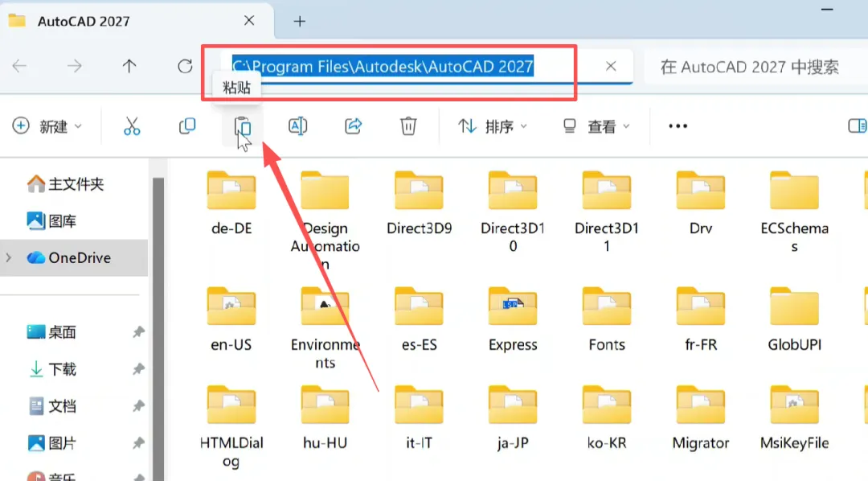The image size is (868, 481).
Task: Go back with the left arrow
Action: coord(20,67)
